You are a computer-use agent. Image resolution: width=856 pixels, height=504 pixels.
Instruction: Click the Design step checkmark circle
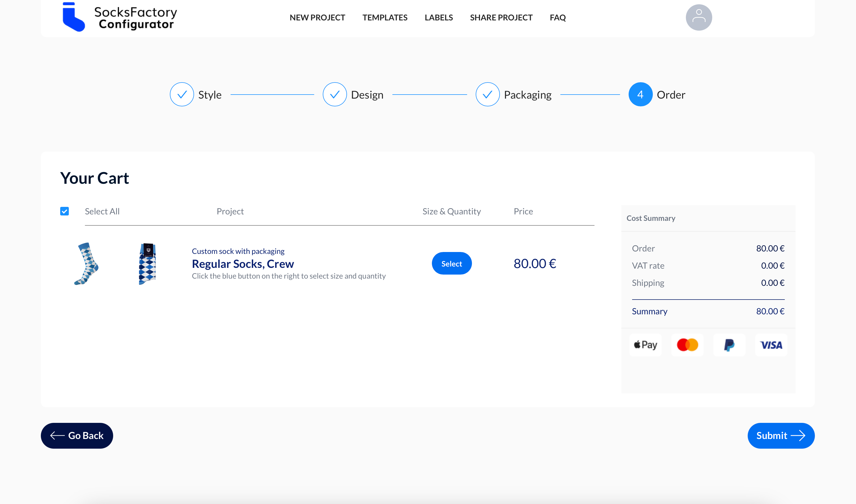click(x=335, y=94)
